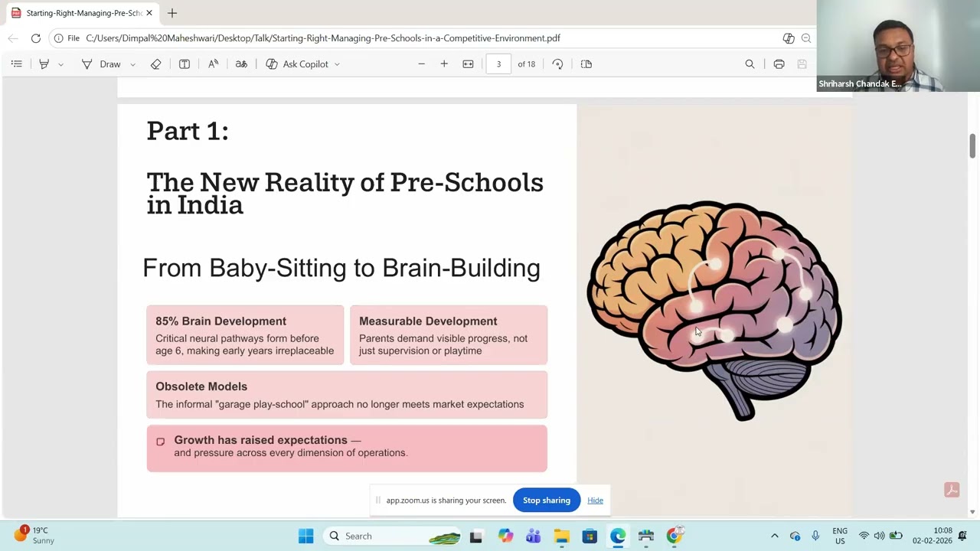980x551 pixels.
Task: Click 'Growth has raised expectations' text
Action: click(x=260, y=440)
